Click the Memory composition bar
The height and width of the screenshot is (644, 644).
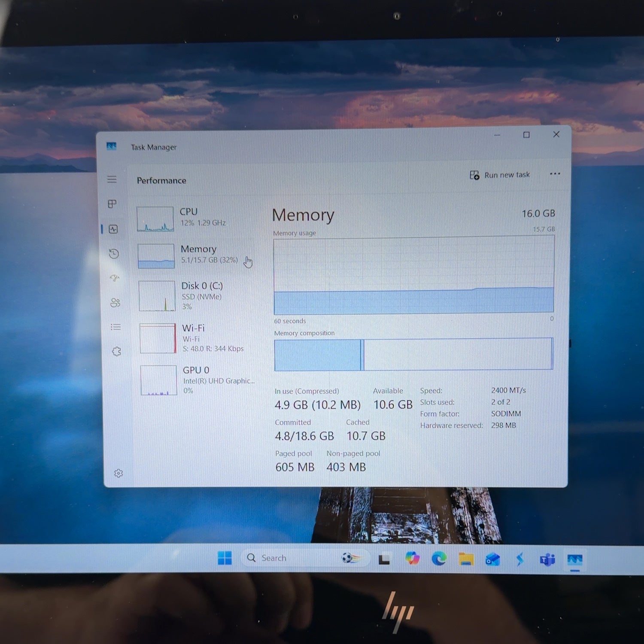414,354
